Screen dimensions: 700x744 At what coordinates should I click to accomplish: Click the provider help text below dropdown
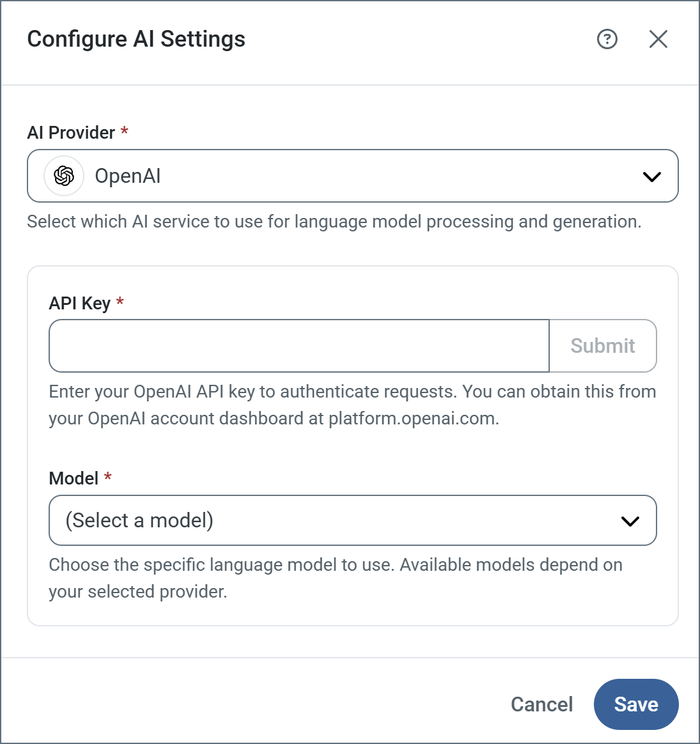coord(334,222)
